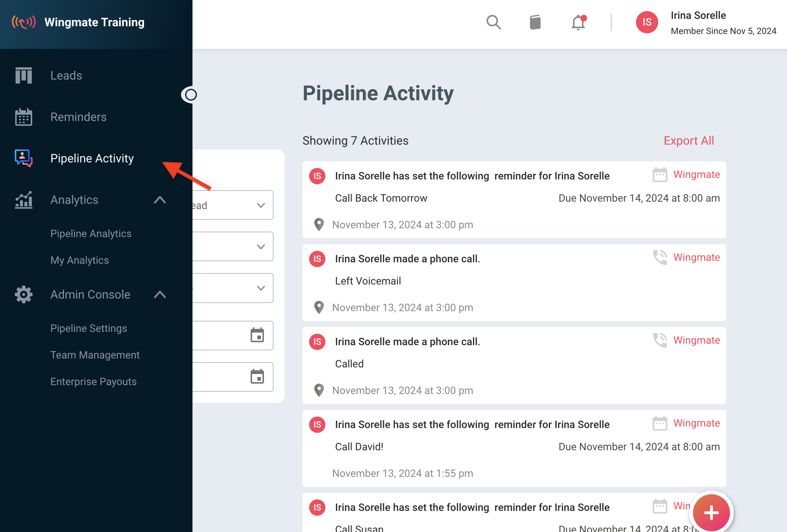Open the second date picker calendar icon
Image resolution: width=787 pixels, height=532 pixels.
click(257, 377)
